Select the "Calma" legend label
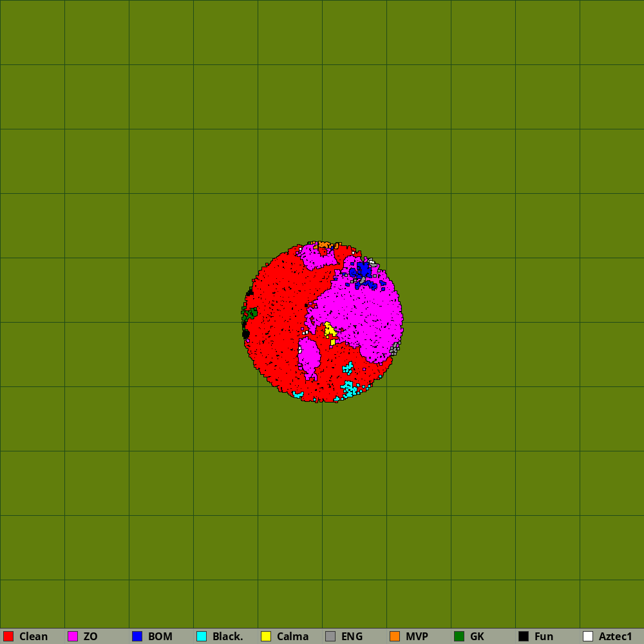 point(292,636)
